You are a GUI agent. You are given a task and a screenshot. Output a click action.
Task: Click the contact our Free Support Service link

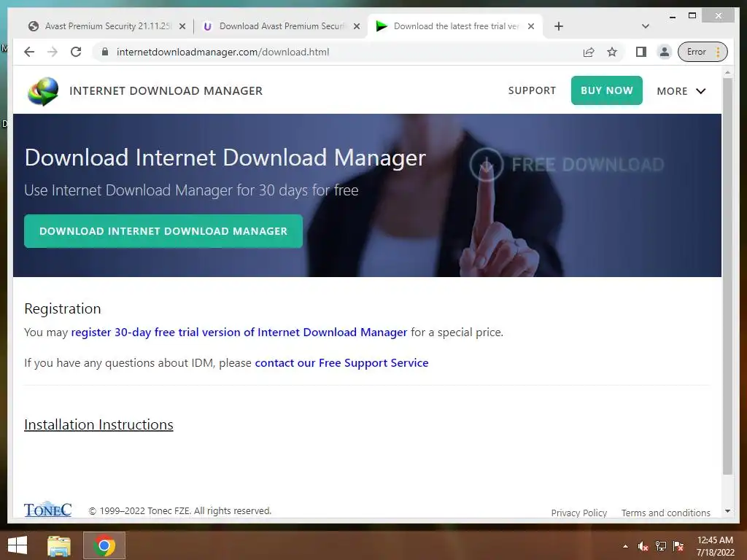pos(341,363)
